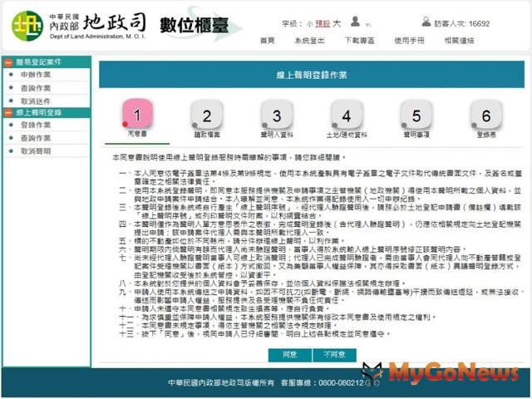Click the 線上聲明登錄作業 page heading
This screenshot has height=399, width=532.
point(312,75)
